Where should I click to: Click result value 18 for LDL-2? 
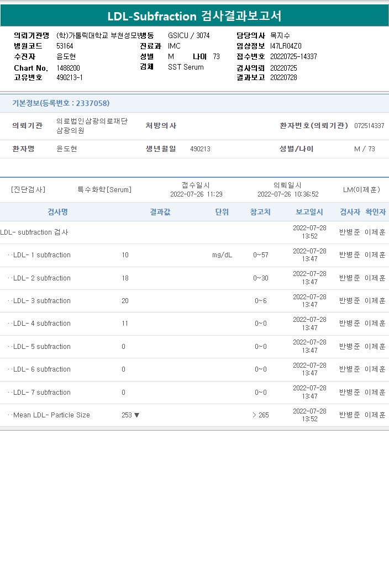pyautogui.click(x=125, y=278)
